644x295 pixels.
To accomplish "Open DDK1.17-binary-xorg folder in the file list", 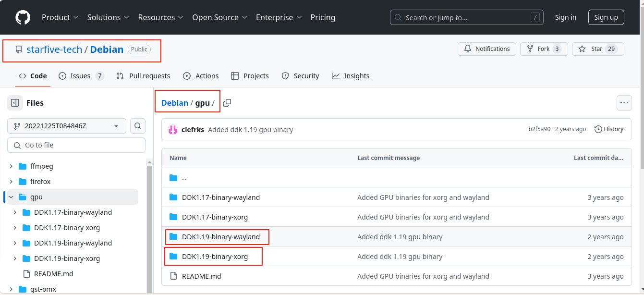I will click(215, 217).
